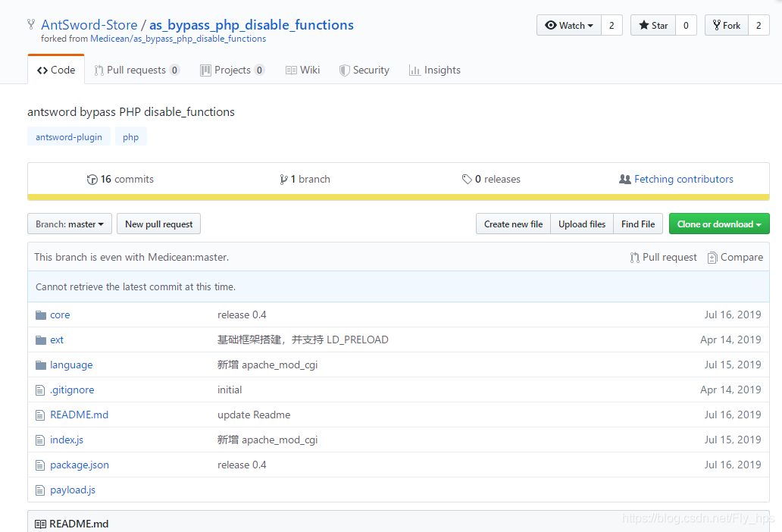Fork the repository

pos(727,26)
